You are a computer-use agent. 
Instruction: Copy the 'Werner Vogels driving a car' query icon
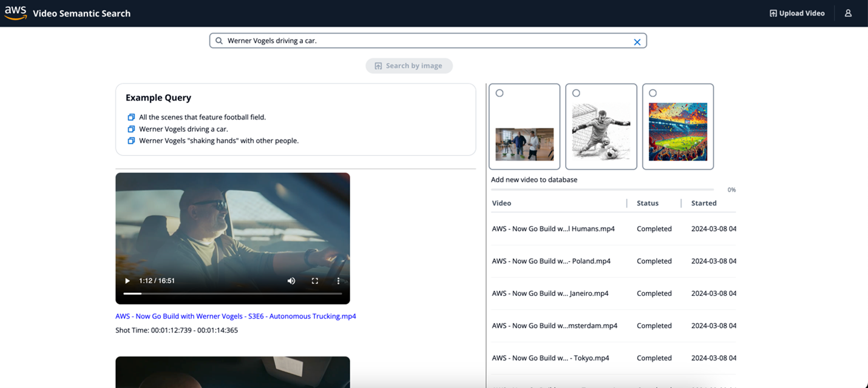pyautogui.click(x=131, y=129)
